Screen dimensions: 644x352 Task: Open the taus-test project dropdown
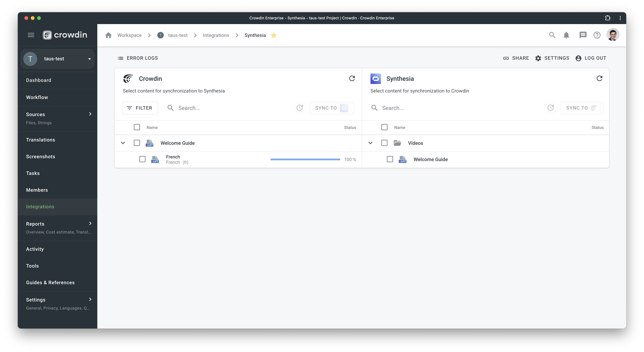point(58,59)
